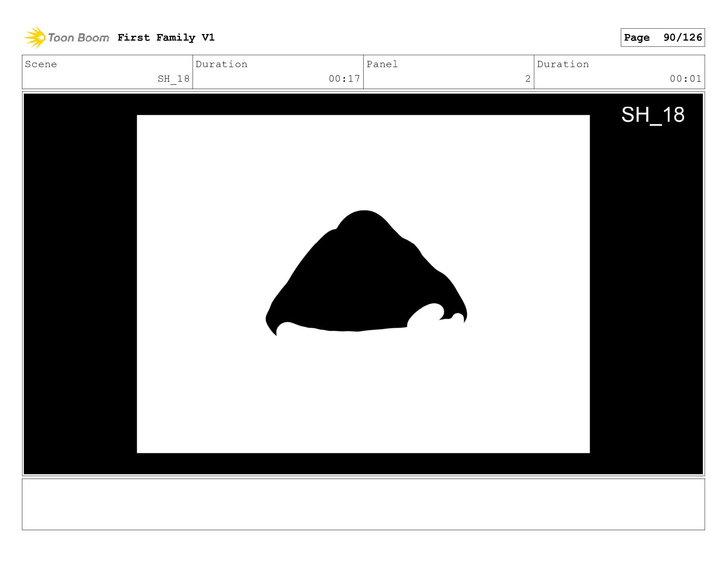728x563 pixels.
Task: Select the panel number '2'
Action: [x=528, y=79]
